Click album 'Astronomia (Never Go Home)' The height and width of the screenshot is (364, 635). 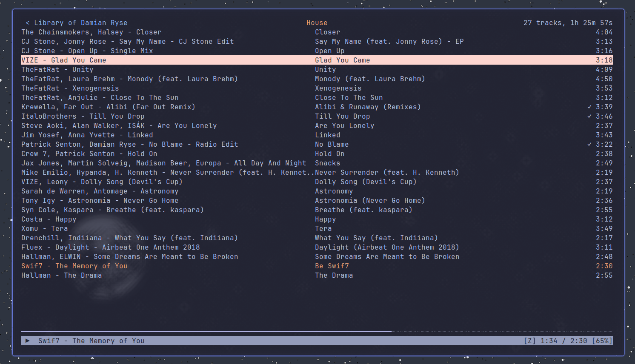(x=370, y=201)
